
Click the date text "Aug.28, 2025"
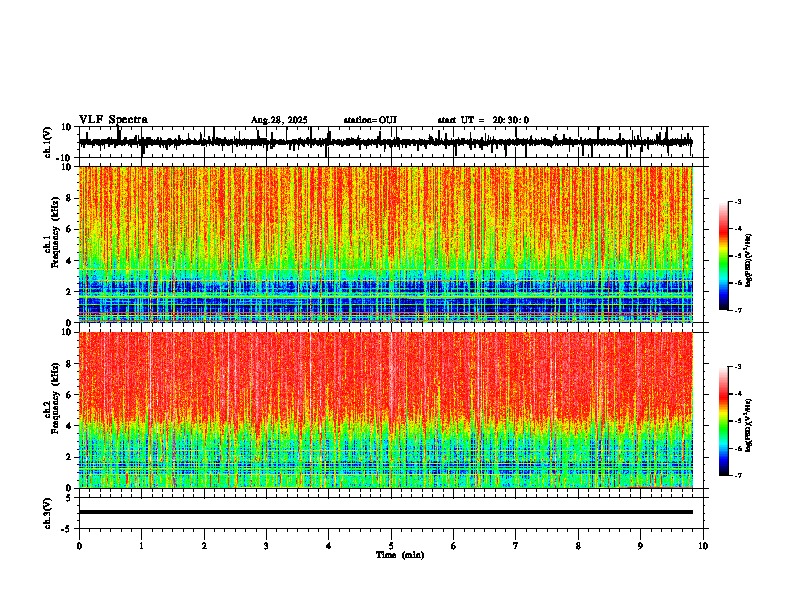click(279, 120)
